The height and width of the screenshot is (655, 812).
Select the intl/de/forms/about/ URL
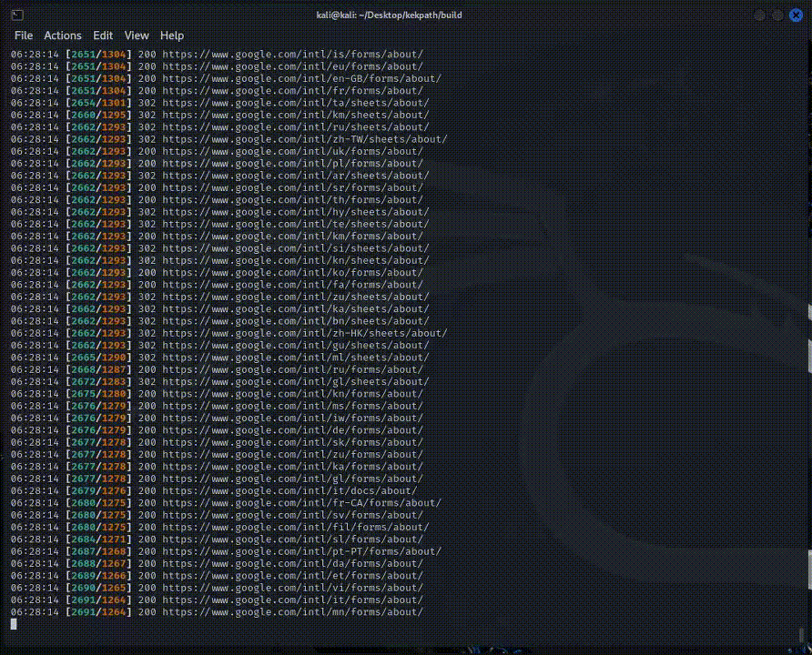tap(292, 430)
